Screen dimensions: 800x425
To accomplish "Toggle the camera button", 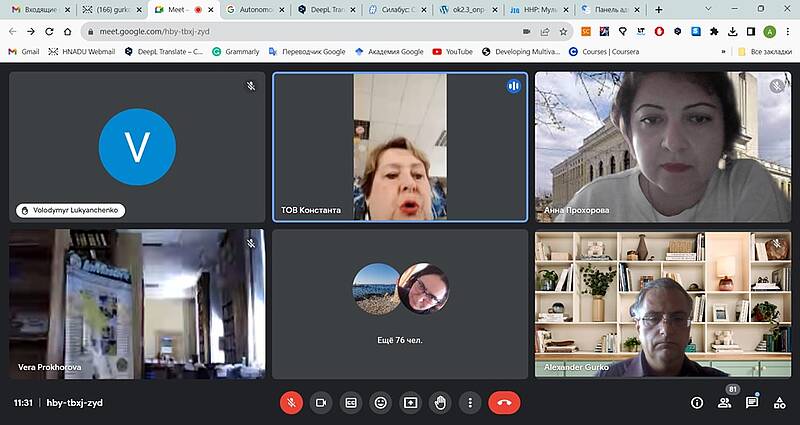I will point(321,402).
